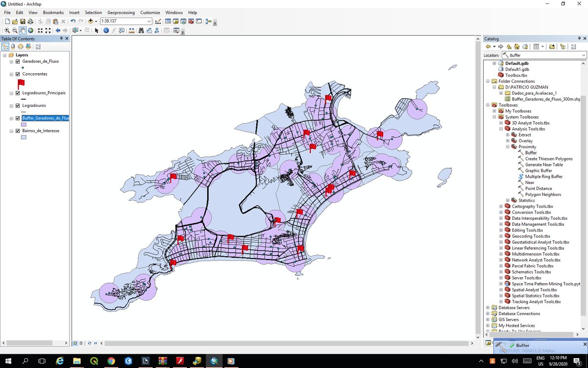Collapse the Proximity toolset

point(508,147)
